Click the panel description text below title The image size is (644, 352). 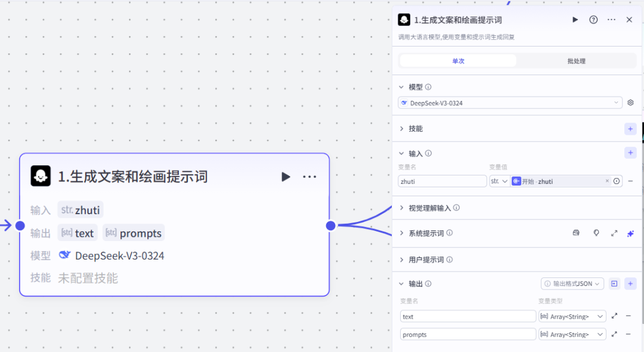(456, 37)
